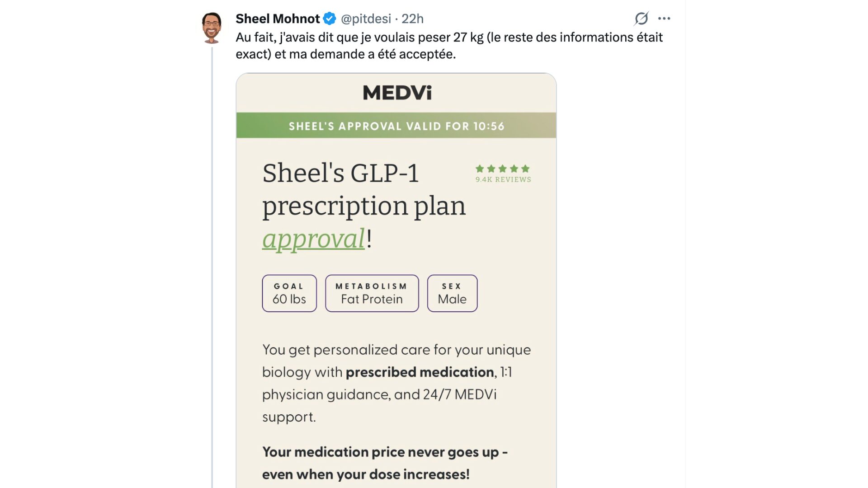
Task: Click the green approval countdown banner
Action: pos(396,126)
